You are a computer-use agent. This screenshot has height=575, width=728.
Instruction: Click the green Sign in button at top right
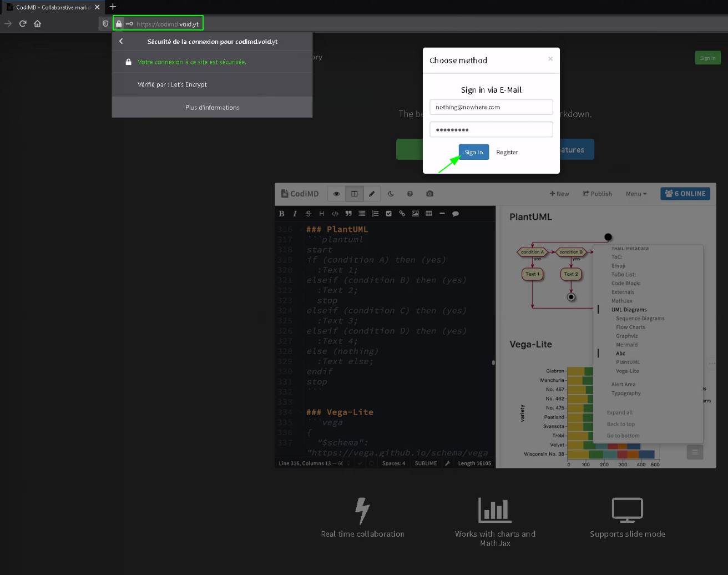(x=707, y=58)
